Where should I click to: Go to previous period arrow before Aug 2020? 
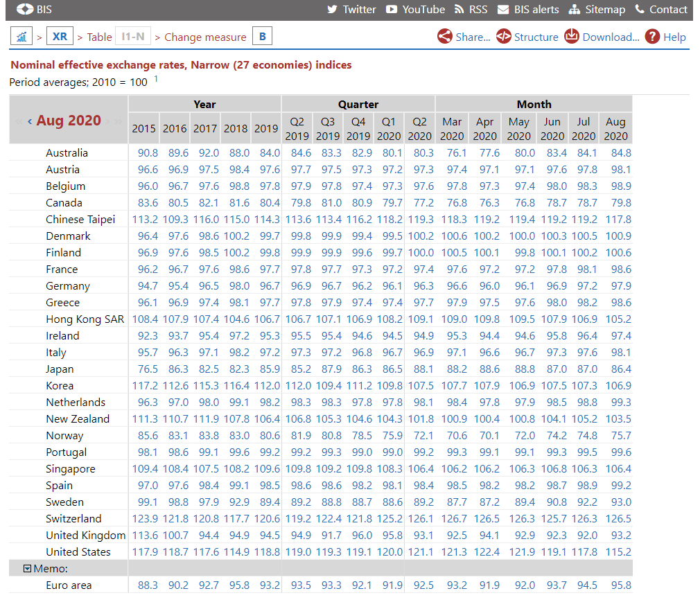click(x=30, y=122)
